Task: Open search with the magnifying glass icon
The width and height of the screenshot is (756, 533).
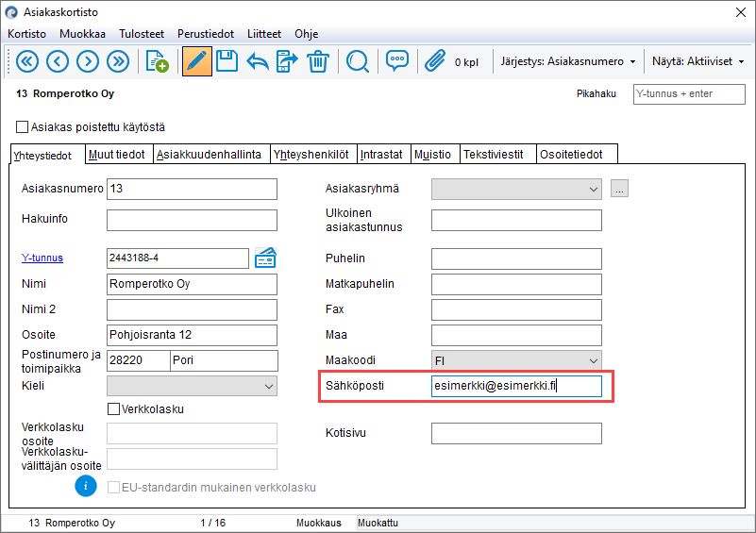Action: coord(358,61)
